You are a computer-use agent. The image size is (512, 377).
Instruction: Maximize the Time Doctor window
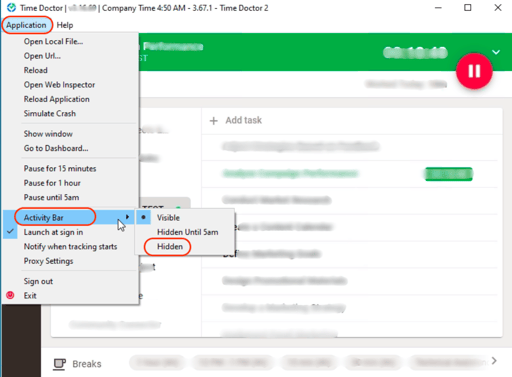[468, 8]
